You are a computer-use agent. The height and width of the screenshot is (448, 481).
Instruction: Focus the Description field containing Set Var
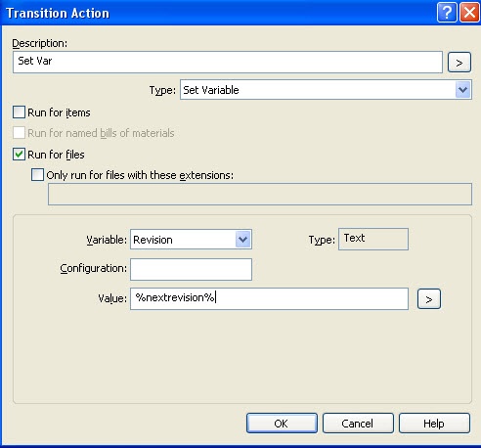coord(228,62)
